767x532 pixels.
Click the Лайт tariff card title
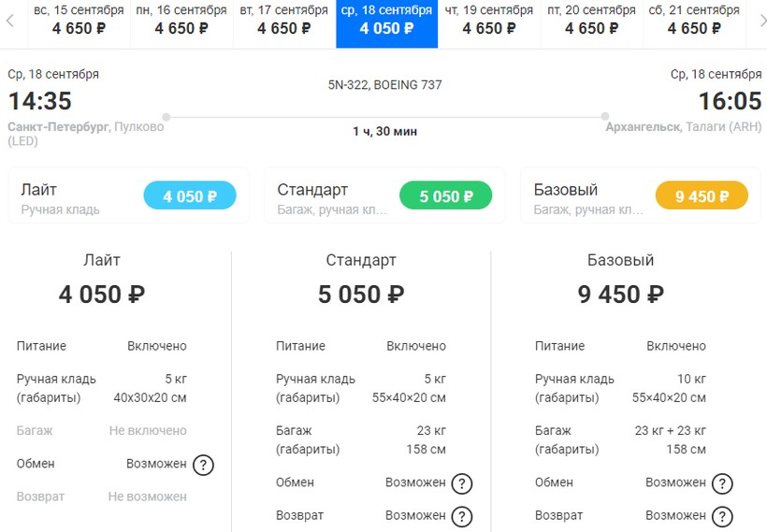point(38,190)
